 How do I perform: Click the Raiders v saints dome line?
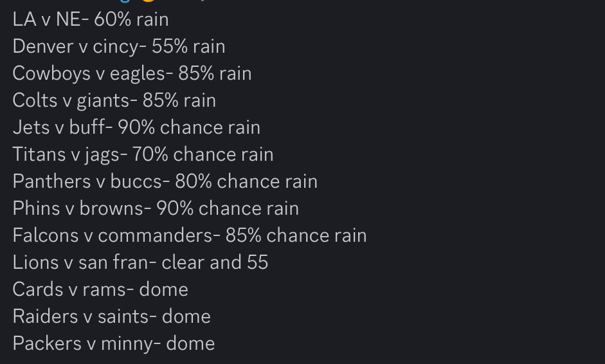coord(112,316)
